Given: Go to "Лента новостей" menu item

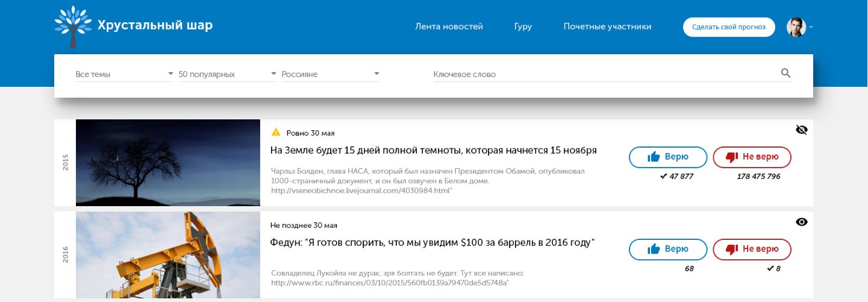Looking at the screenshot, I should (449, 27).
